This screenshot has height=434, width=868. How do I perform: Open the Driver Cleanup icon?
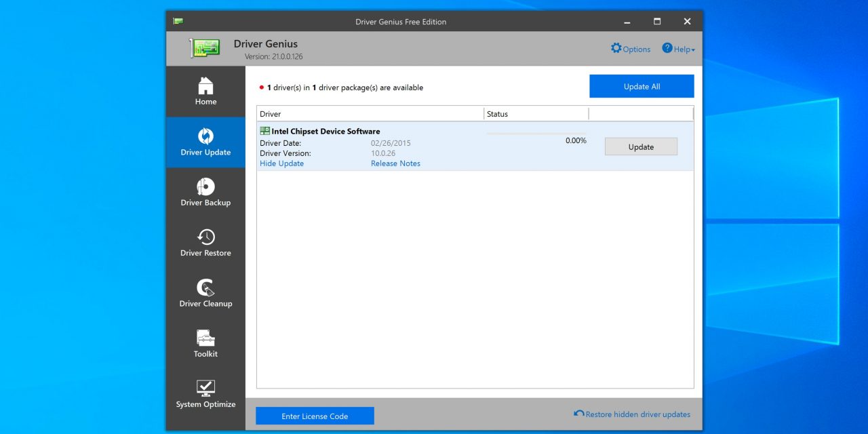[x=205, y=288]
